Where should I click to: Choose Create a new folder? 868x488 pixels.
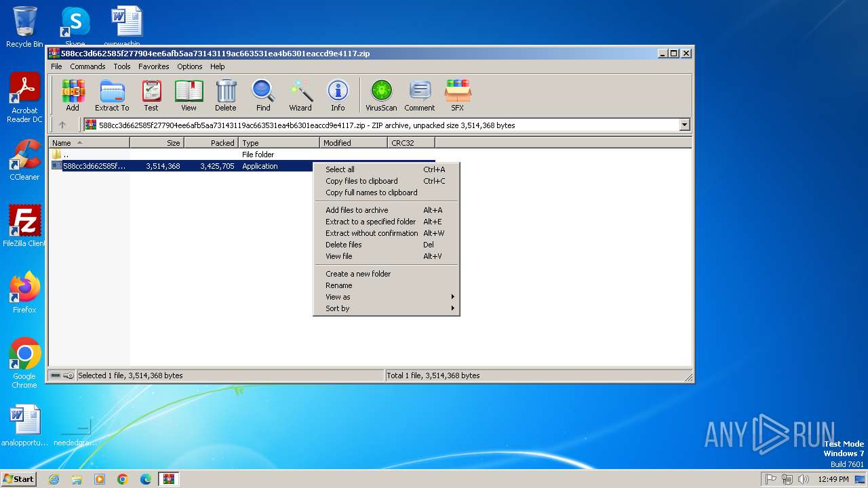[x=387, y=274]
